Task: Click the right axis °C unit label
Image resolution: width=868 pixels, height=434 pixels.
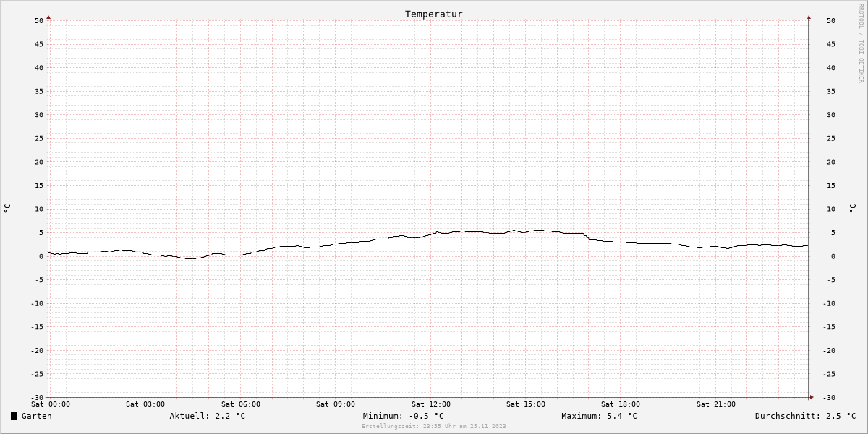Action: pos(852,208)
